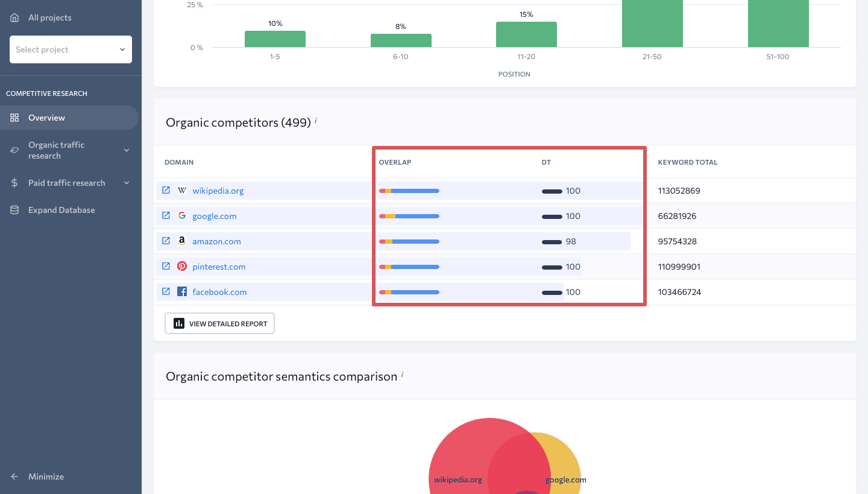Click the 11-20 position bar in chart
This screenshot has height=494, width=868.
tap(526, 34)
